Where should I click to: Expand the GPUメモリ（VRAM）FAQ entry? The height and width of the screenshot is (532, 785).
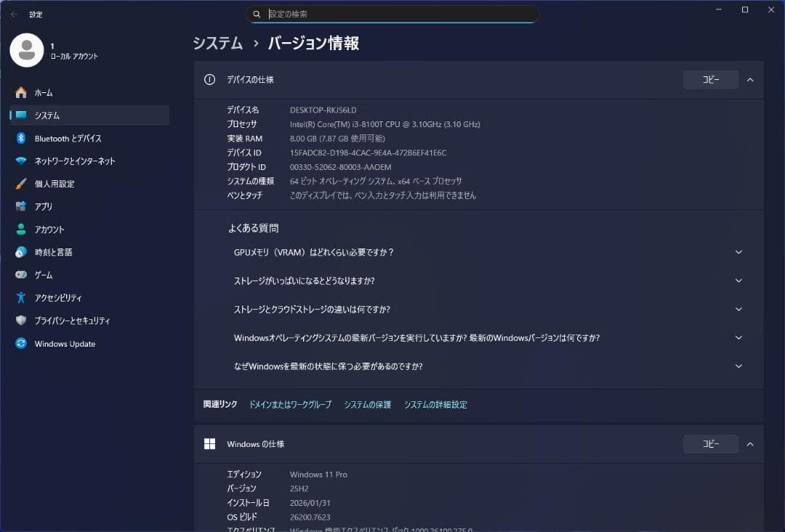click(738, 252)
